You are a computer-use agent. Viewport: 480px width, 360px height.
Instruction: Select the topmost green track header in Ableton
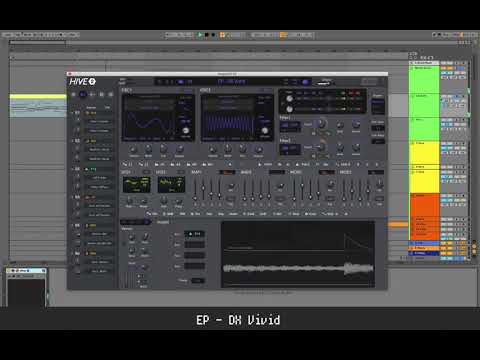[x=424, y=79]
